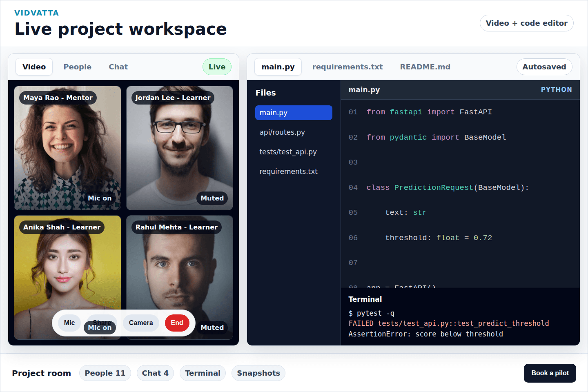Viewport: 588px width, 392px height.
Task: Click the Project room label
Action: pos(41,373)
